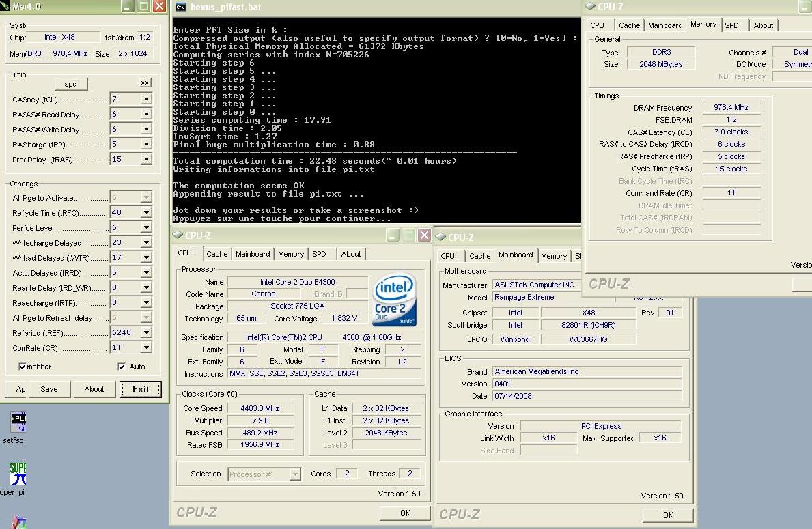
Task: Expand the Write to Read Delayed (tWTR) dropdown
Action: pyautogui.click(x=147, y=257)
